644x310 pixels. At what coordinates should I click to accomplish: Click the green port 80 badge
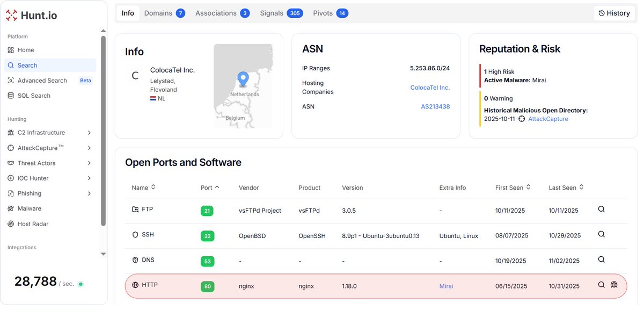(207, 286)
